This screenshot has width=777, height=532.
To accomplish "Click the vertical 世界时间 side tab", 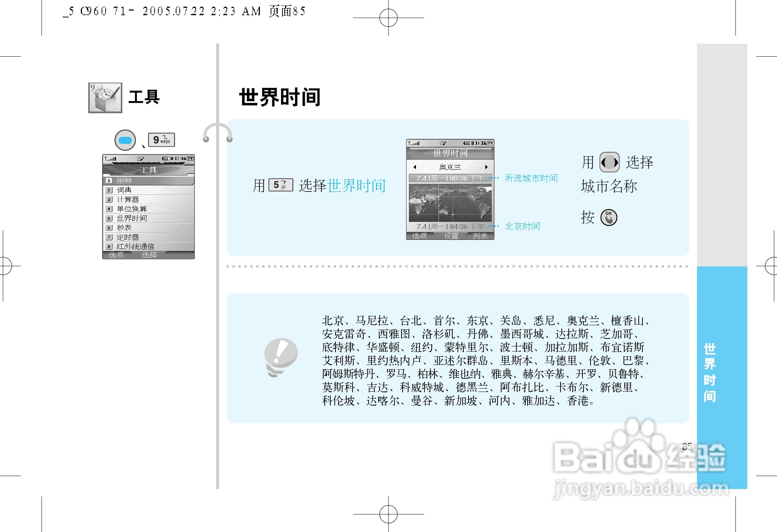I will click(710, 373).
